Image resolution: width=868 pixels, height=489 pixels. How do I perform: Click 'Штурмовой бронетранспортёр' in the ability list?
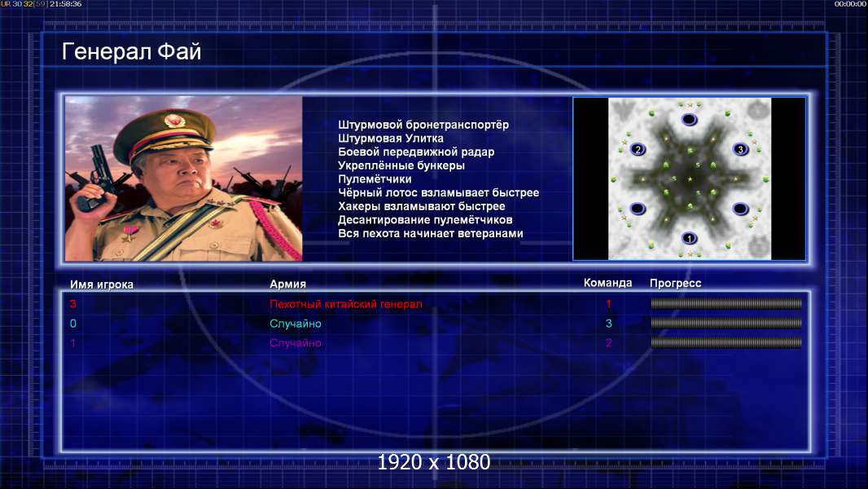pyautogui.click(x=423, y=125)
